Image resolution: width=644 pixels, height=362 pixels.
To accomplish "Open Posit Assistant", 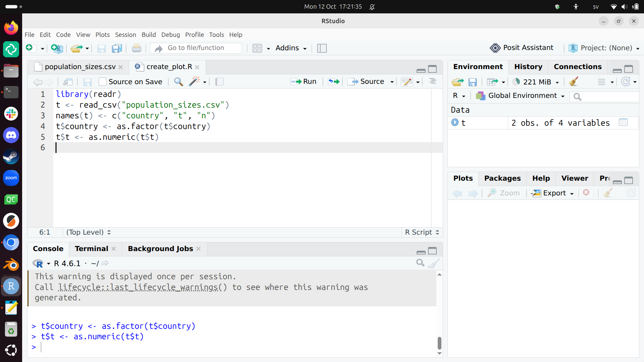I will (x=522, y=48).
